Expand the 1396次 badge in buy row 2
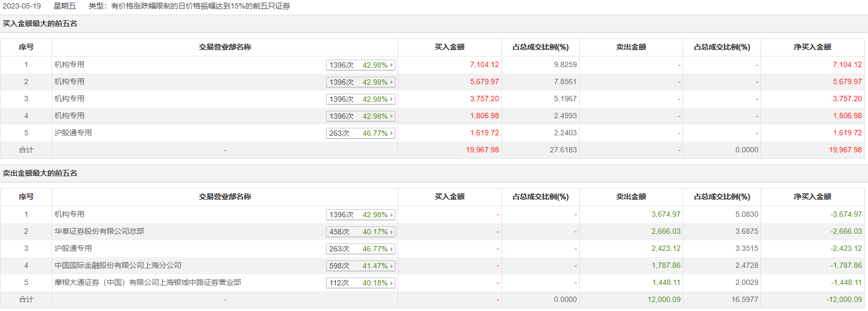Screen dimensions: 868x311 pos(360,82)
